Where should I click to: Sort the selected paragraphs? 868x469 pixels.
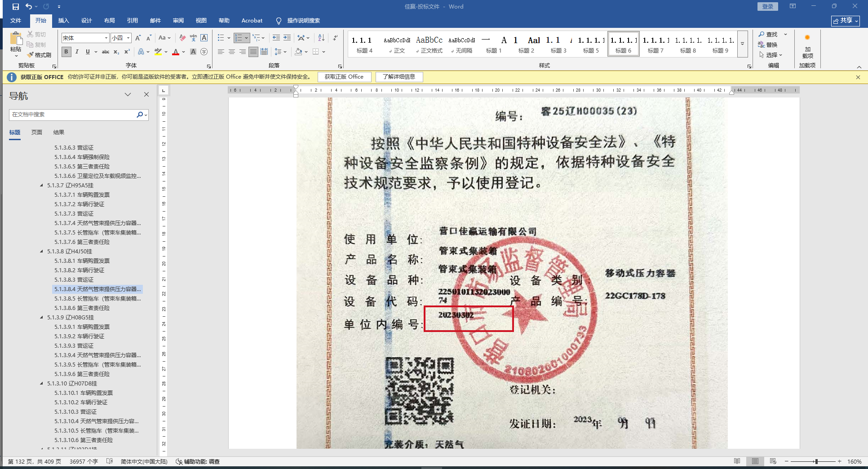(321, 38)
